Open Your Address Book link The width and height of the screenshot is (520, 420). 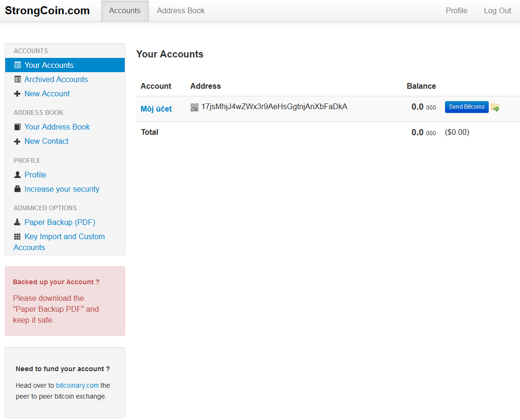click(57, 127)
